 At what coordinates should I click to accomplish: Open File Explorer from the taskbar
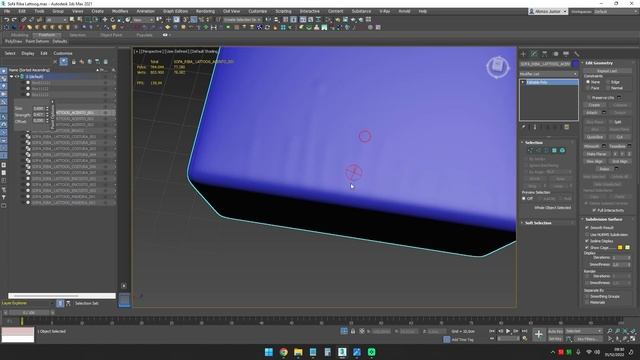[x=298, y=352]
